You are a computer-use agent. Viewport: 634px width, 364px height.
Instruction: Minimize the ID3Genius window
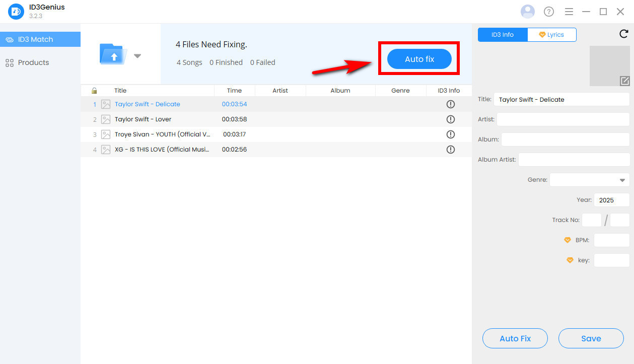586,12
